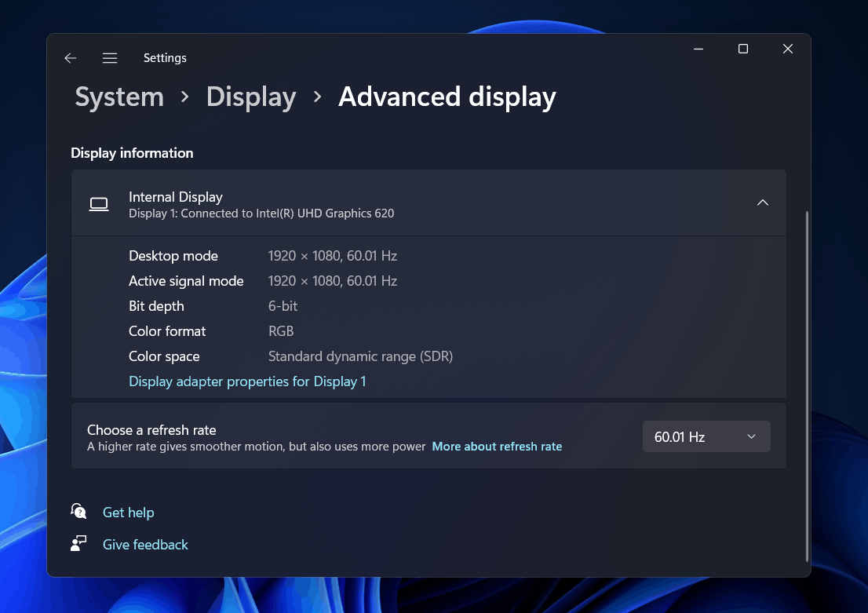Click the Advanced display breadcrumb title
The height and width of the screenshot is (613, 868).
447,96
